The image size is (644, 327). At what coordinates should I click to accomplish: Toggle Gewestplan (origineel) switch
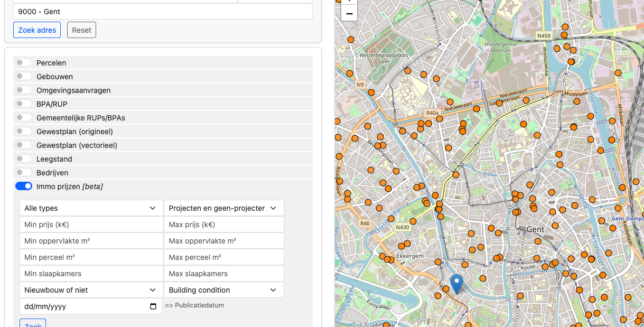(24, 131)
